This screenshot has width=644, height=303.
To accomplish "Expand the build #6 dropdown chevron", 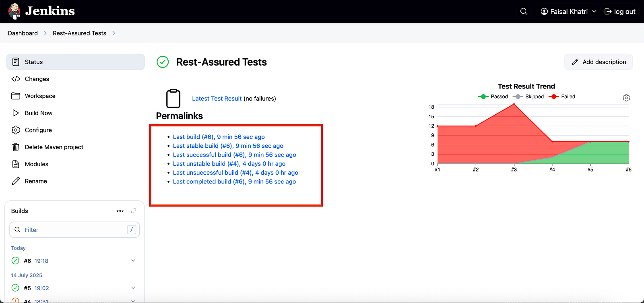I will click(x=133, y=261).
